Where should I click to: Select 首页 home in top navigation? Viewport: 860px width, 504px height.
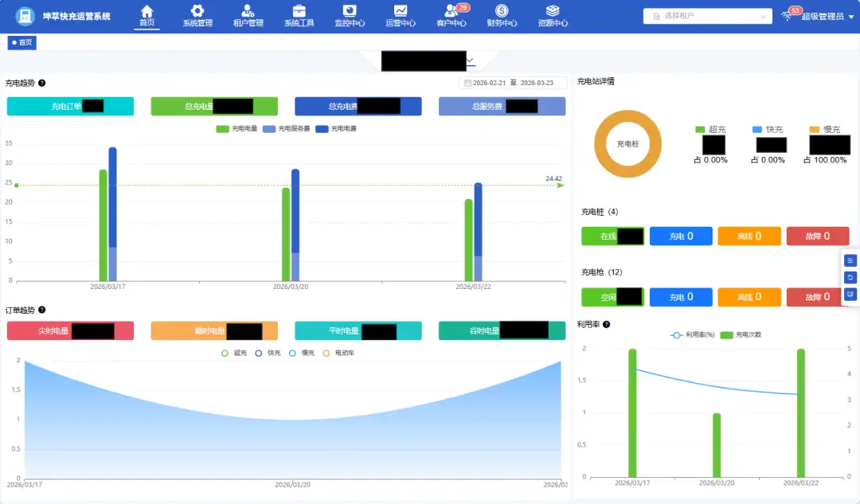[x=147, y=14]
